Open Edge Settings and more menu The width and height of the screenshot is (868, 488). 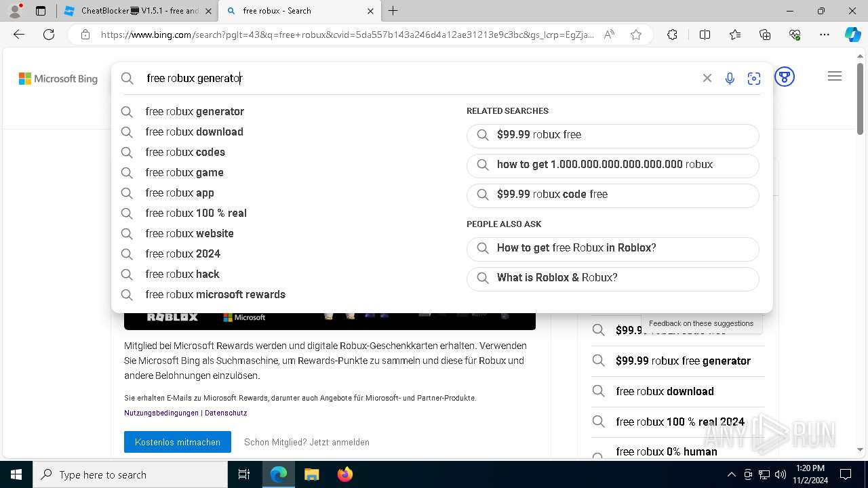click(825, 35)
